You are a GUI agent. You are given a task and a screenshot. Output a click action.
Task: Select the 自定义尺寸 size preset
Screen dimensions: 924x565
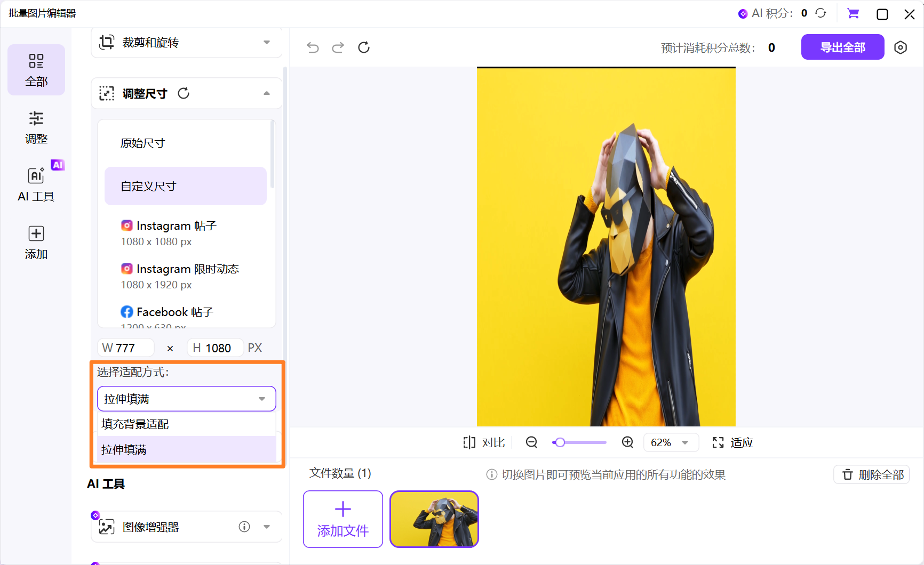click(x=148, y=185)
